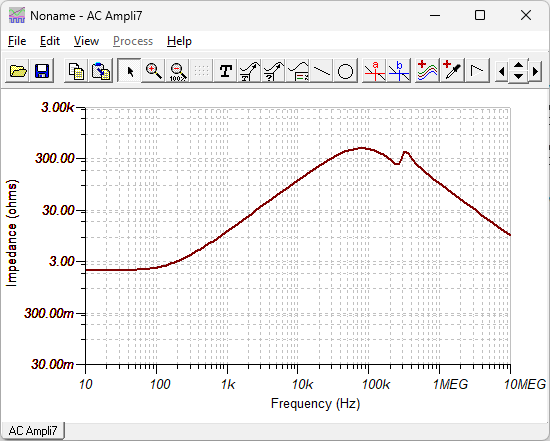
Task: Enable cursor b on the curve
Action: tap(399, 71)
